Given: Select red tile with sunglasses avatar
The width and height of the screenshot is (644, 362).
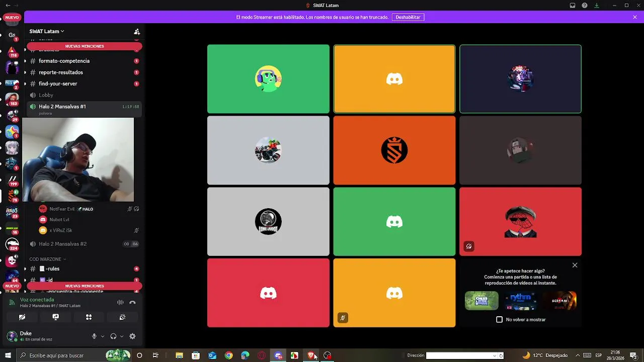Looking at the screenshot, I should 520,222.
